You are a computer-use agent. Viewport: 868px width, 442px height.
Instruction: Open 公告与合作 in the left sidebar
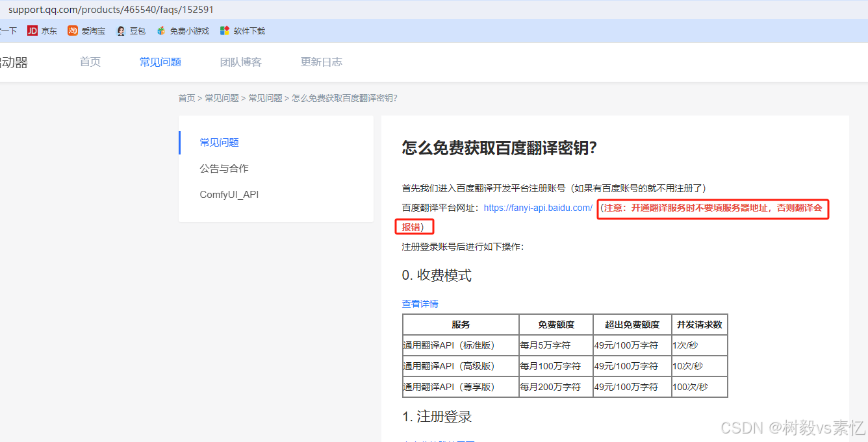coord(224,168)
